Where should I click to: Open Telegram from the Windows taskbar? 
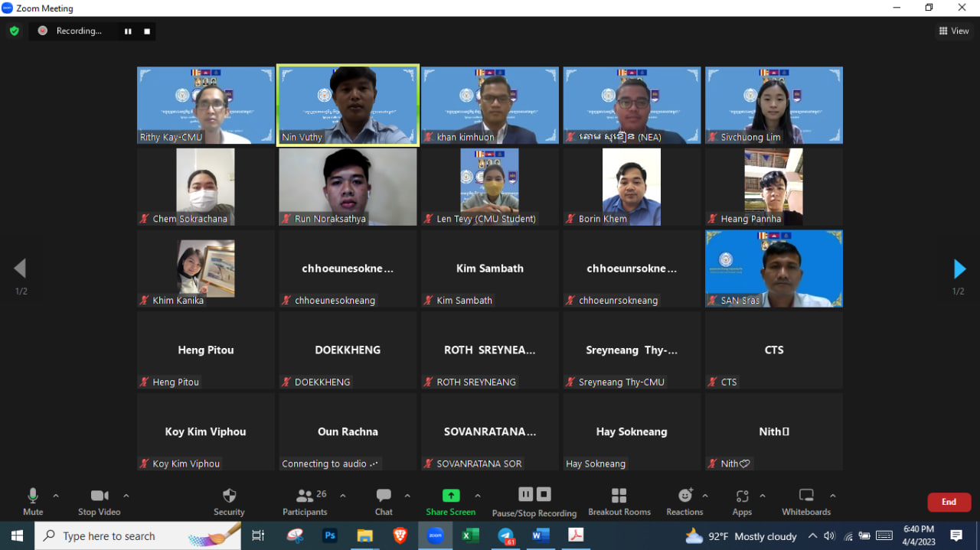tap(506, 536)
